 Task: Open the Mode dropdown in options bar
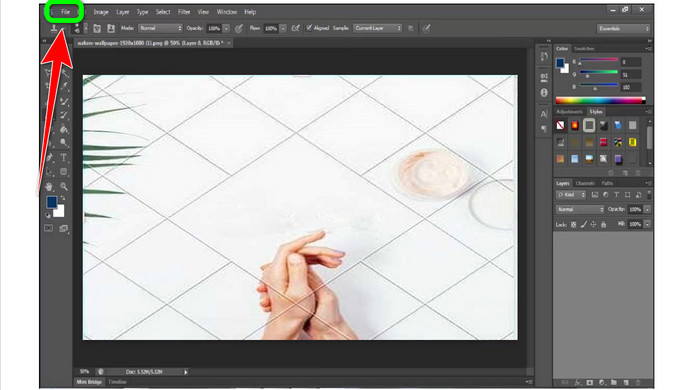(x=160, y=28)
